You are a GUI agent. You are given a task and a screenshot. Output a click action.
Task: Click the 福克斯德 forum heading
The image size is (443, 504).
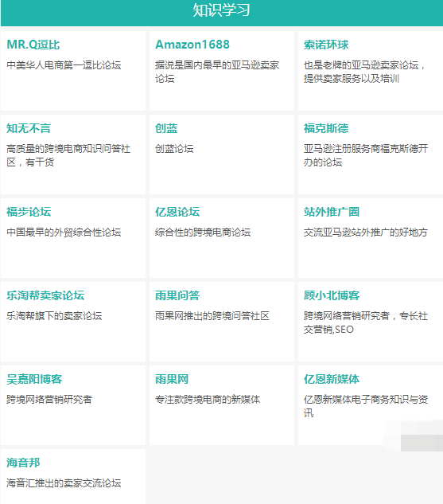tap(326, 128)
